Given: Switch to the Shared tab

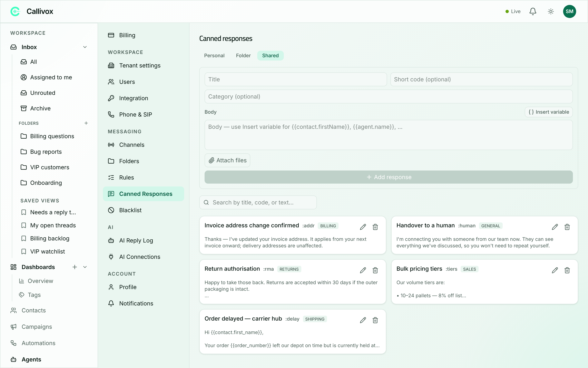Looking at the screenshot, I should (x=270, y=55).
